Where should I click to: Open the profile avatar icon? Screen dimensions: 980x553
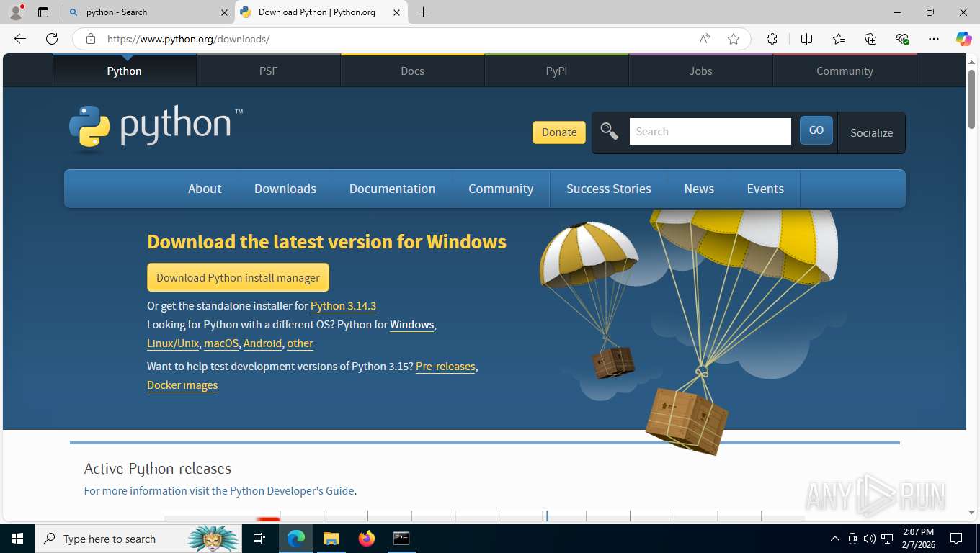click(16, 12)
